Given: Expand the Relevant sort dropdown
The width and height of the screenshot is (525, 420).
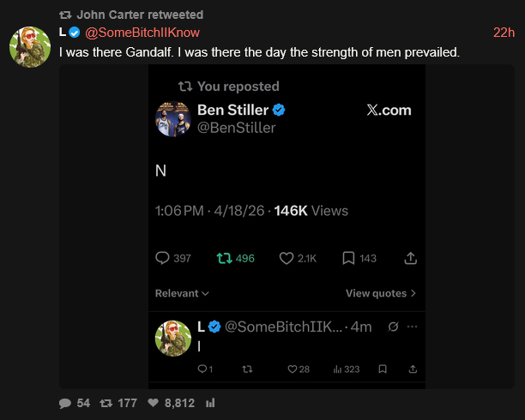Looking at the screenshot, I should [182, 293].
